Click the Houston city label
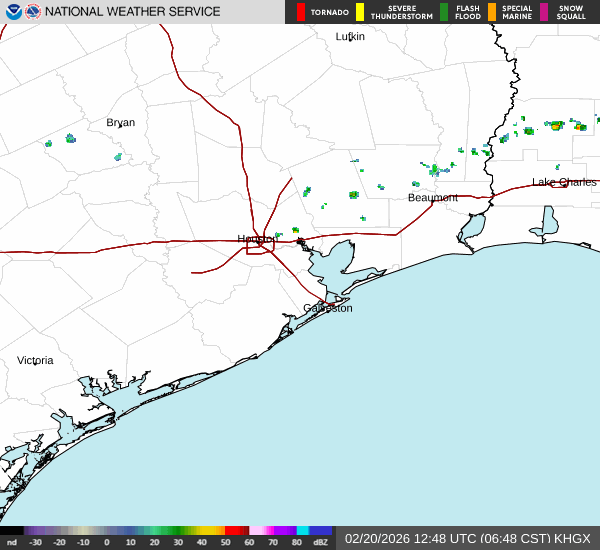 click(256, 239)
